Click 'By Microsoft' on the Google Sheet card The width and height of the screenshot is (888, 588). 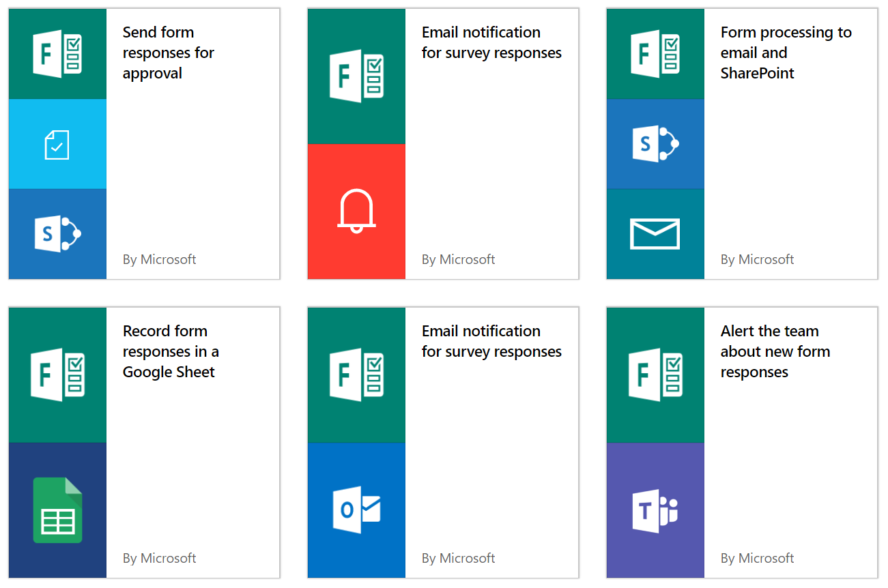(x=159, y=558)
